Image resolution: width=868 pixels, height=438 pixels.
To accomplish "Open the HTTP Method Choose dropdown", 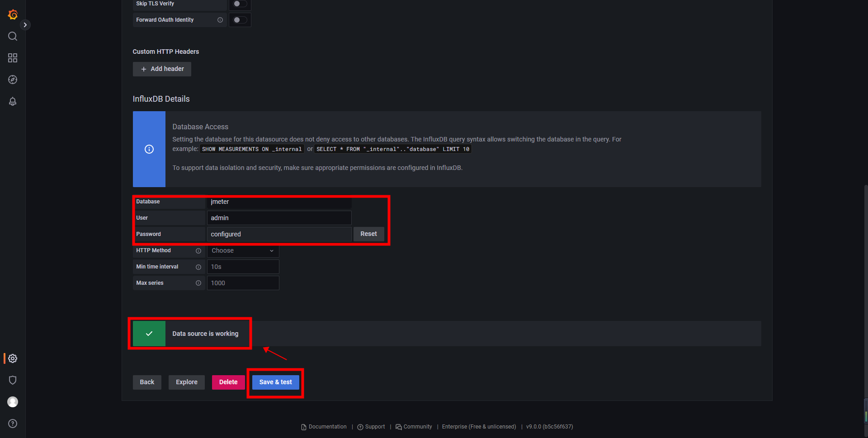I will [x=243, y=250].
